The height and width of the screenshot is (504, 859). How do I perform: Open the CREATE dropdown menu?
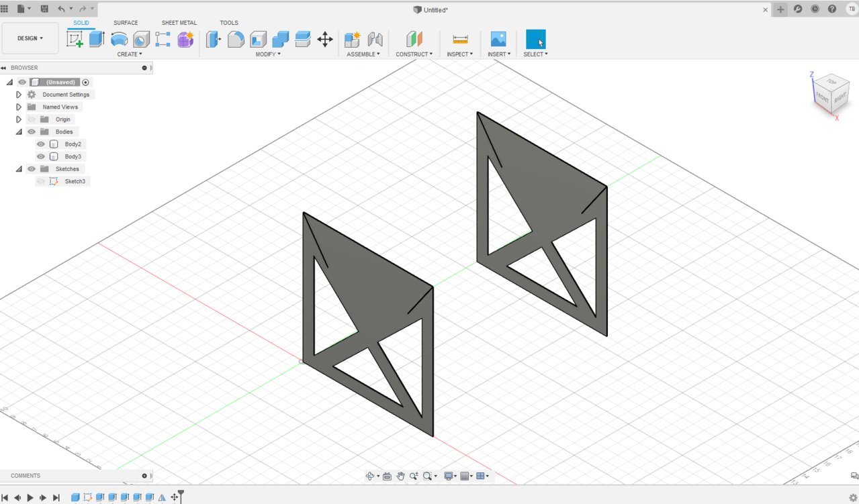(x=130, y=54)
